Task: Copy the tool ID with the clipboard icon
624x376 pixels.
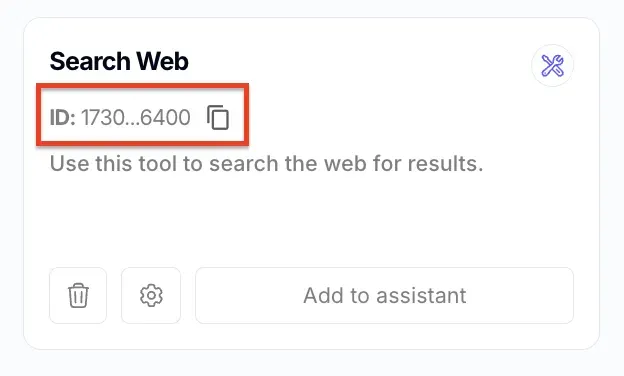Action: click(x=218, y=117)
